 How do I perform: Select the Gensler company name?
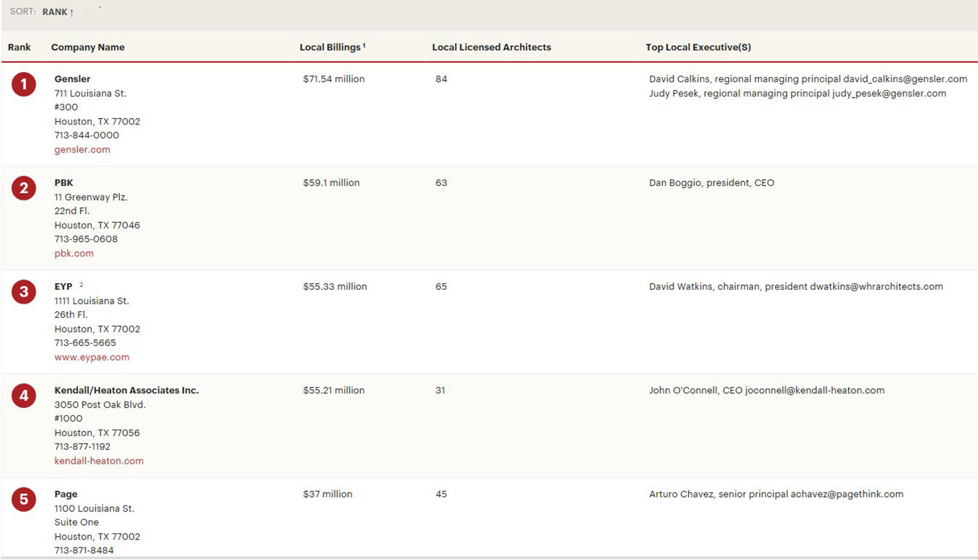[x=72, y=79]
